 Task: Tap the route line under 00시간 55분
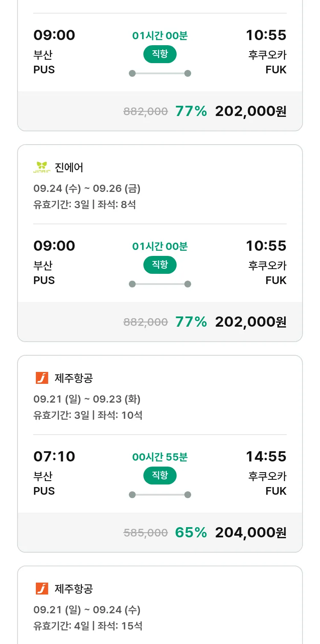[160, 495]
